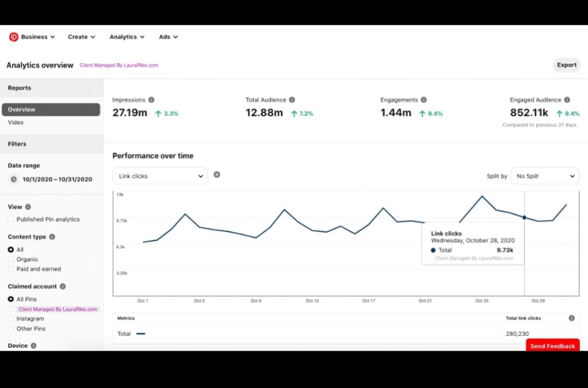Click the Engagements info icon
Screen dimensions: 588x388
[x=423, y=99]
